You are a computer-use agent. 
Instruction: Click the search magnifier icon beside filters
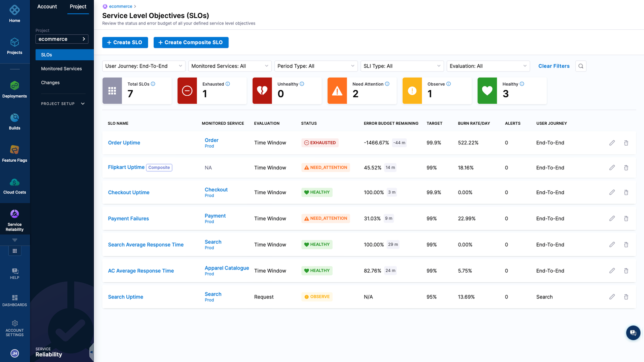tap(581, 66)
